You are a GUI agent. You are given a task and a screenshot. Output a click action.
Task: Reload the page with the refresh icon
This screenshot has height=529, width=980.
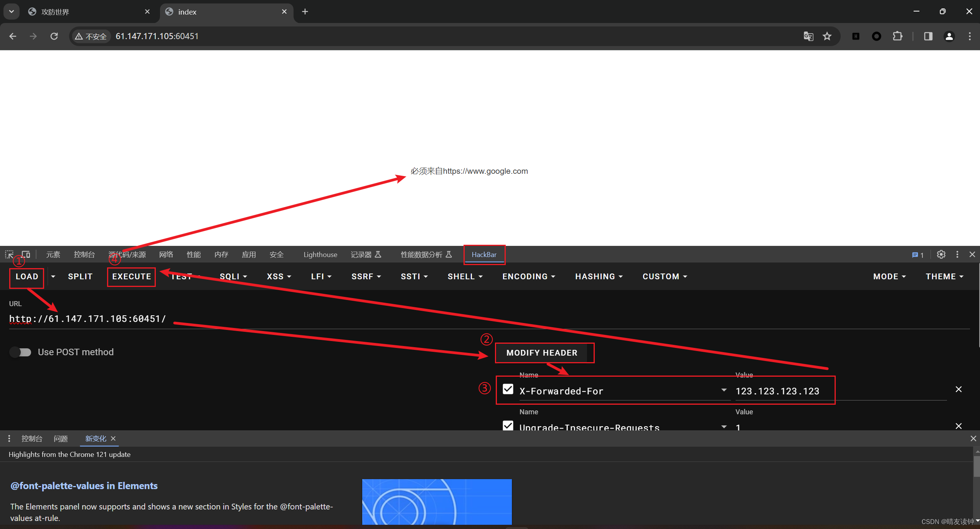pyautogui.click(x=54, y=36)
